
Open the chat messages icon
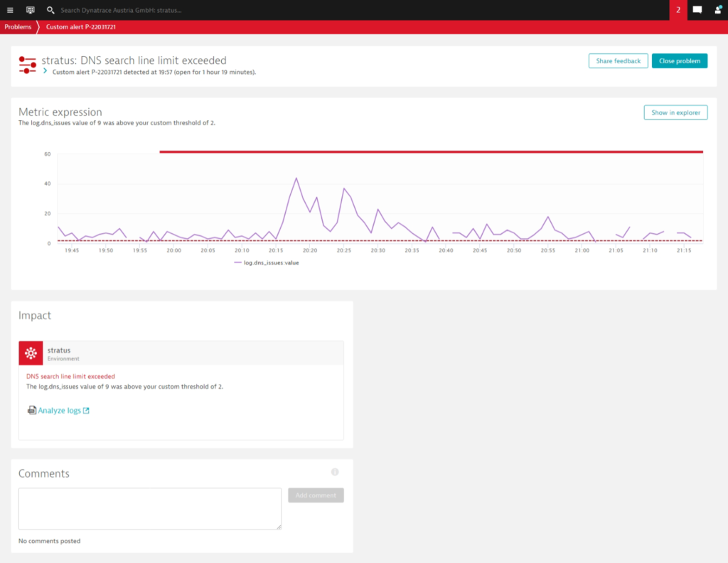coord(697,10)
